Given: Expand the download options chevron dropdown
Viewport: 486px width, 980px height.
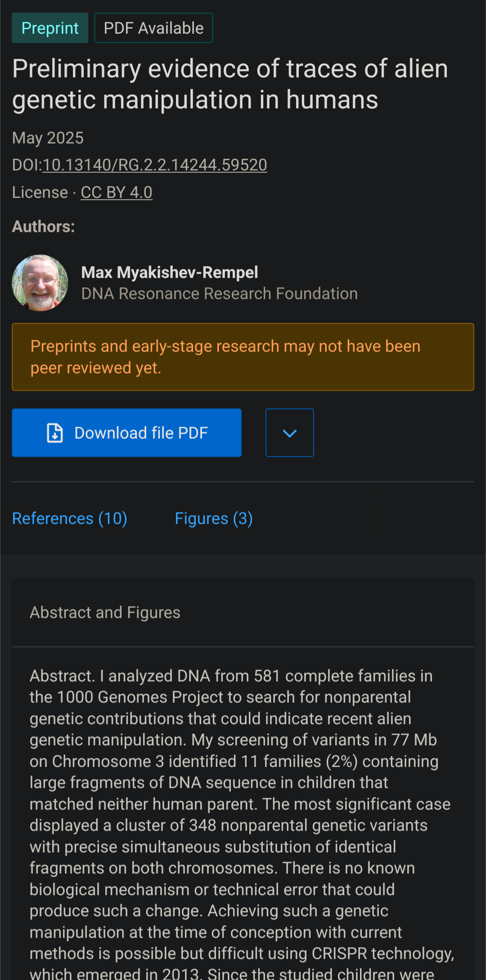Looking at the screenshot, I should 289,433.
